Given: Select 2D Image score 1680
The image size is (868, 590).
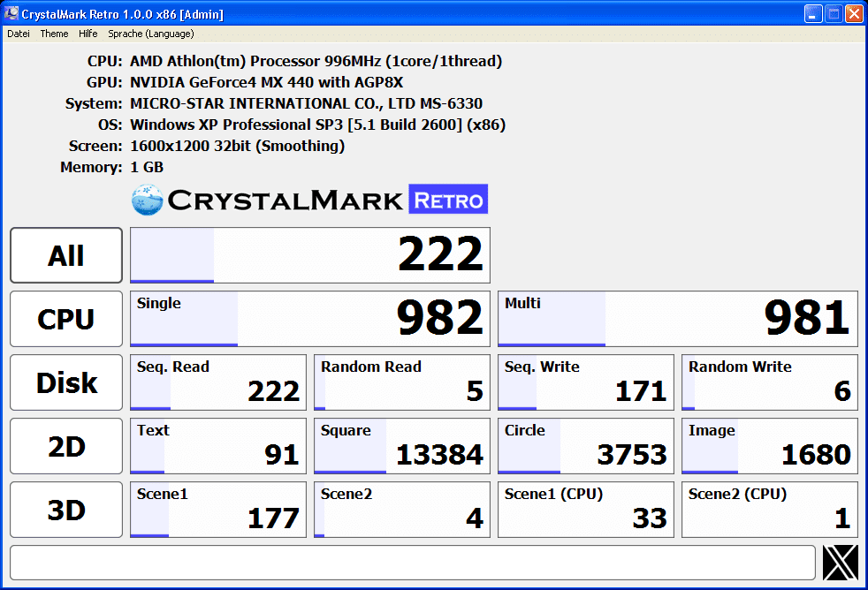Looking at the screenshot, I should (x=770, y=446).
